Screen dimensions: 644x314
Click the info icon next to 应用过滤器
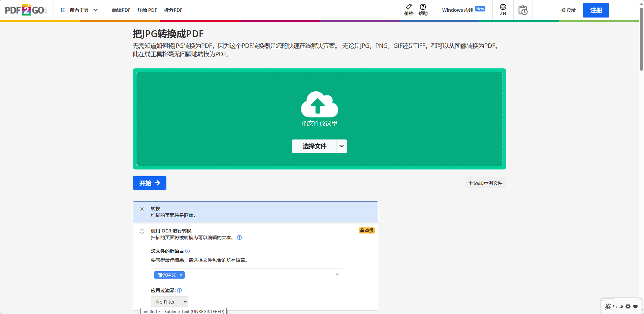click(x=180, y=290)
